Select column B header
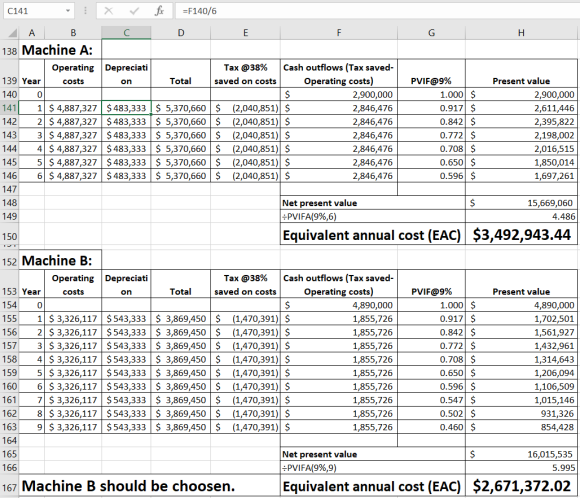580x498 pixels. click(x=73, y=33)
